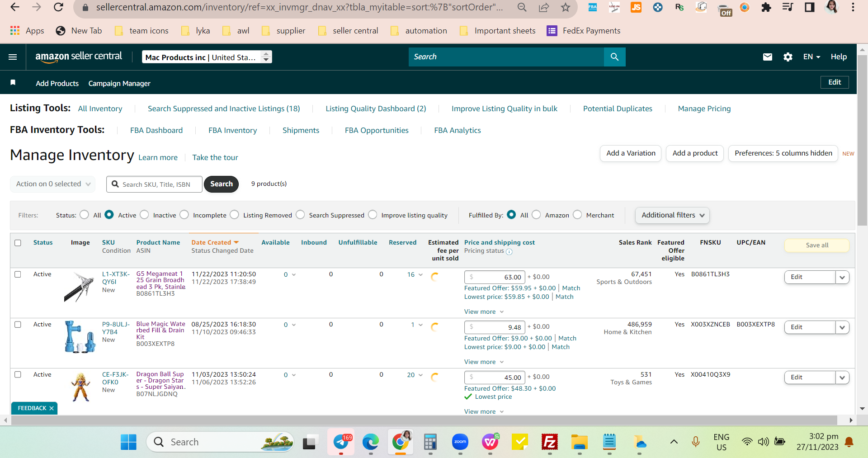
Task: Open the settings gear icon
Action: (x=788, y=57)
